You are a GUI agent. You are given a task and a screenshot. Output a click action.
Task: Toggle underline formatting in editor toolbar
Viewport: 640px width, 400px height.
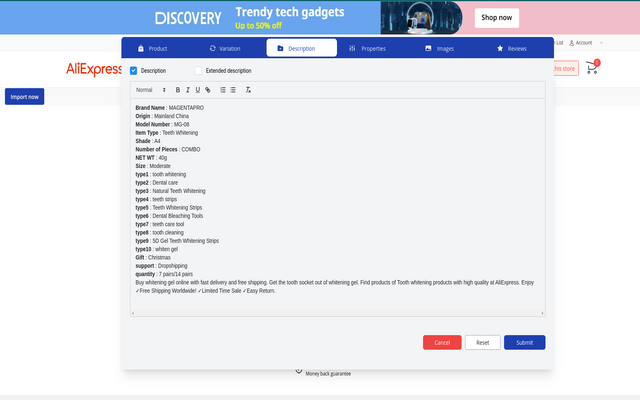[197, 90]
